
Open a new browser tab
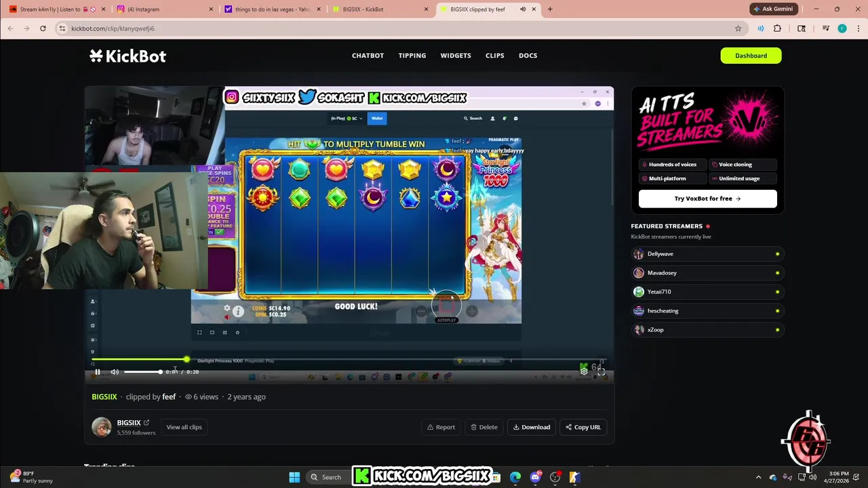550,9
